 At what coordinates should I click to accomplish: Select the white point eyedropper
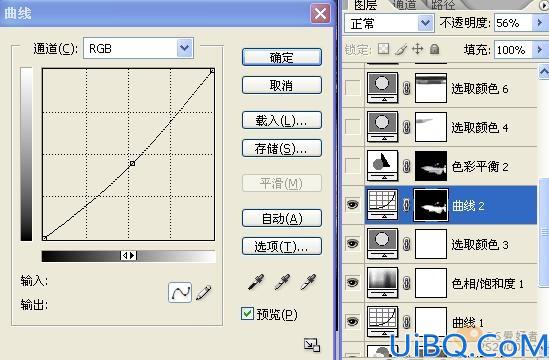tap(308, 282)
